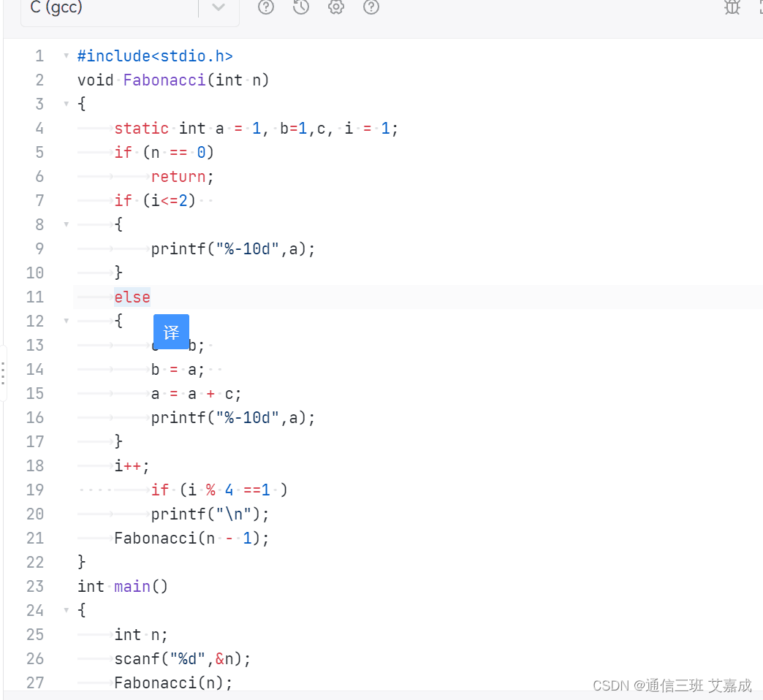Click the blue 译 translate icon

[x=171, y=332]
